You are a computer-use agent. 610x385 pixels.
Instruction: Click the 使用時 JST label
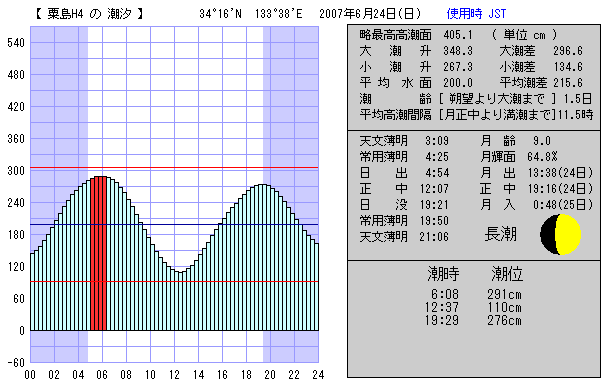477,14
